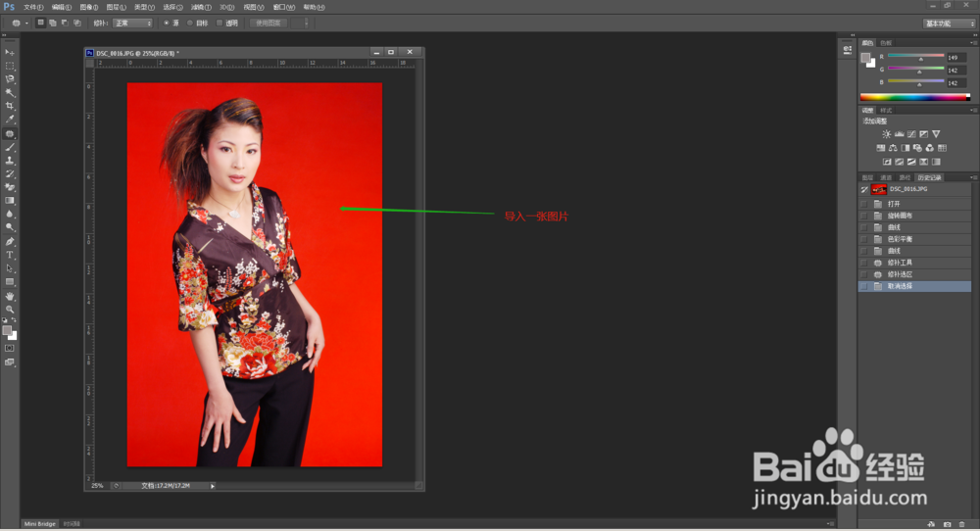Set history brush source to 修补选区 state
980x531 pixels.
(864, 275)
